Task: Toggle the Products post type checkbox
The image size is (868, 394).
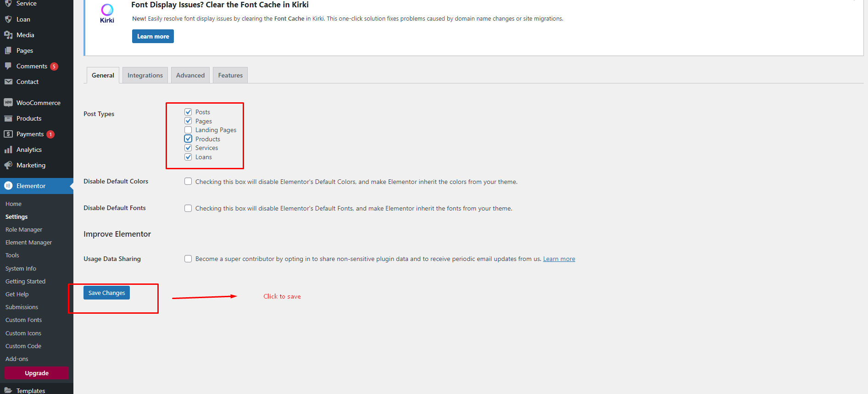Action: [x=188, y=139]
